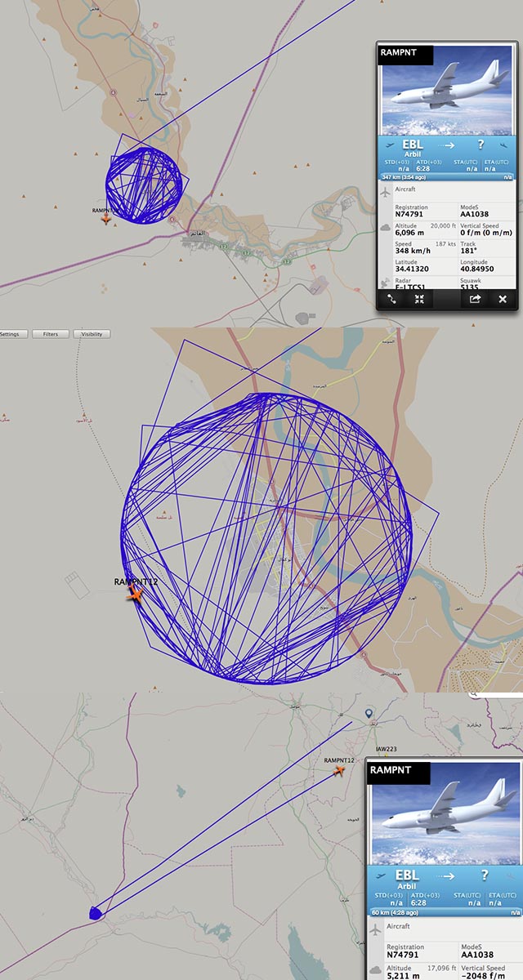This screenshot has height=980, width=523.
Task: Click the route path icon in top flight panel
Action: click(x=392, y=299)
